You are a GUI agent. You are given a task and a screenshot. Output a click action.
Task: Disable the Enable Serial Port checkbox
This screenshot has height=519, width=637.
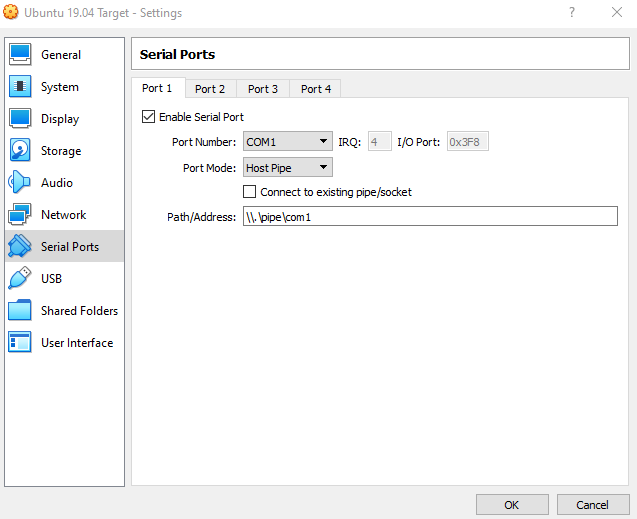pyautogui.click(x=149, y=117)
